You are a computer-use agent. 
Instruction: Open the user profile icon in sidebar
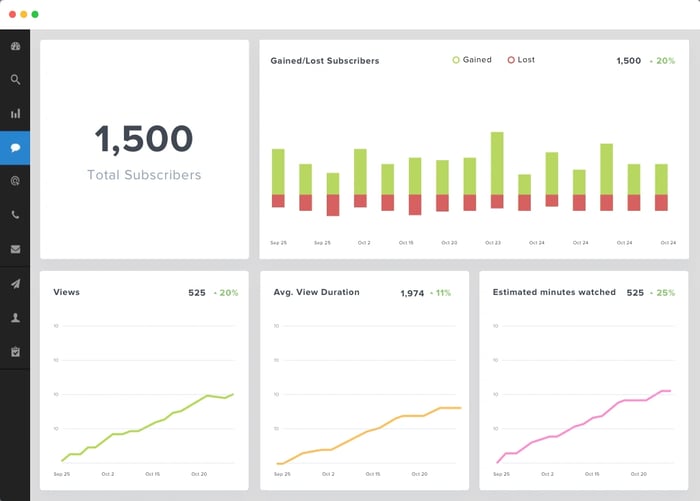[x=15, y=318]
